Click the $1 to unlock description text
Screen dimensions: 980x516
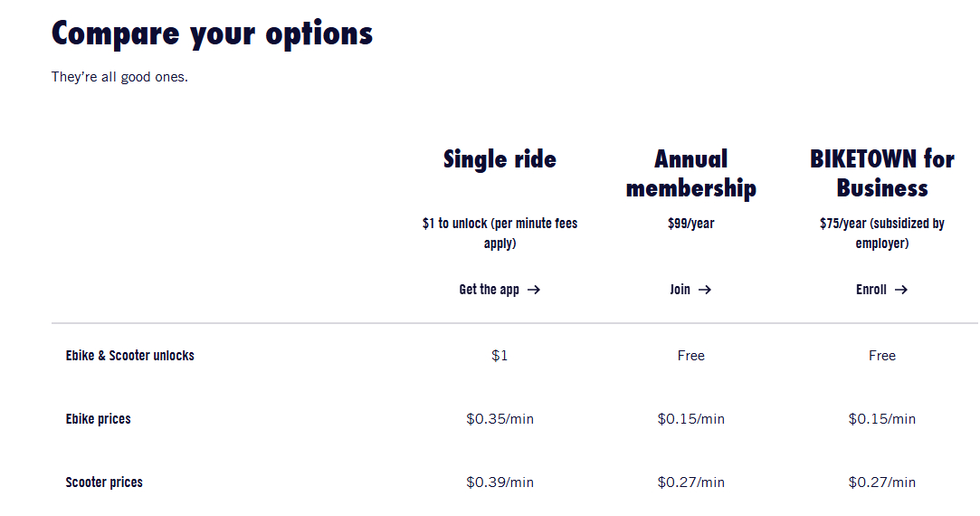pyautogui.click(x=500, y=233)
